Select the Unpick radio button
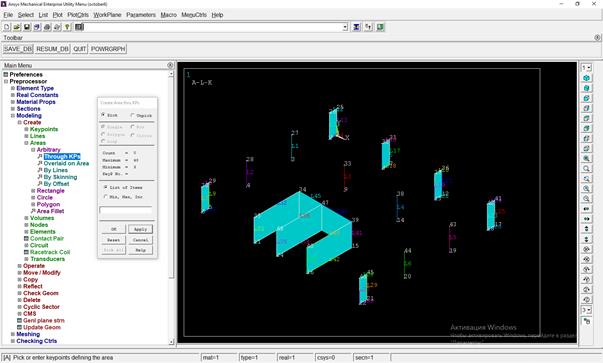 [x=132, y=115]
